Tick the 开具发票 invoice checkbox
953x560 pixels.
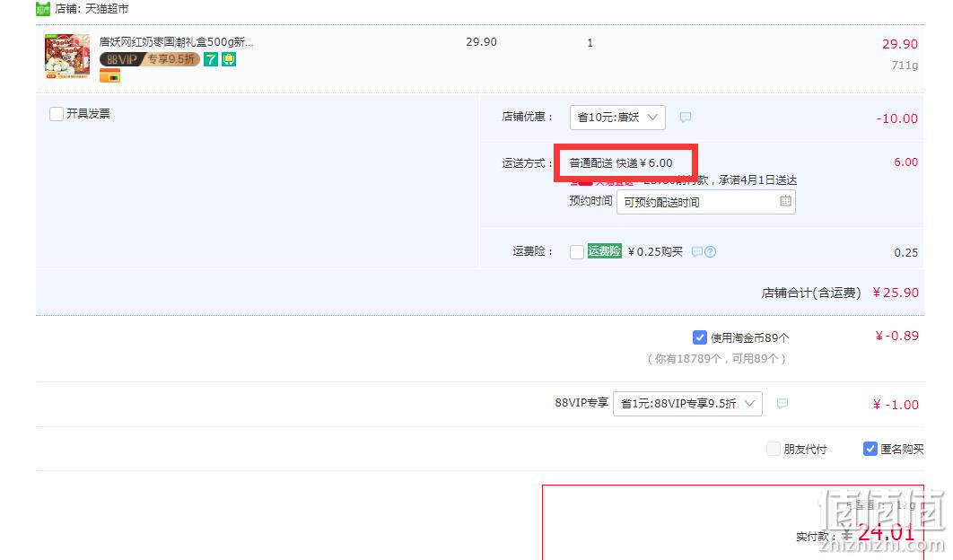pos(57,114)
